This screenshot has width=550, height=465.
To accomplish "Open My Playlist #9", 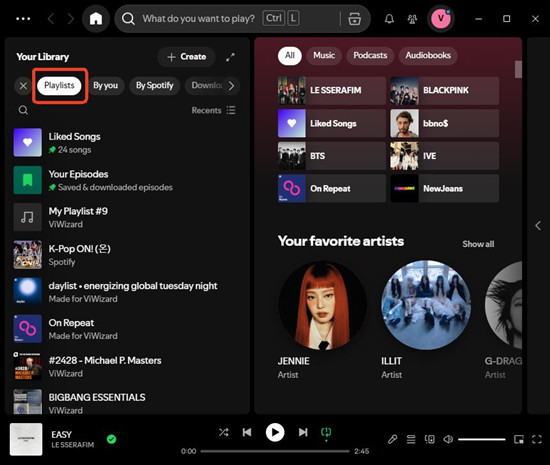I will pyautogui.click(x=127, y=217).
